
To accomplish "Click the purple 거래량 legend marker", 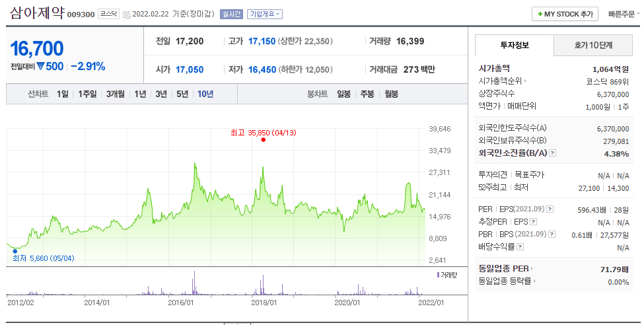I will [x=438, y=274].
